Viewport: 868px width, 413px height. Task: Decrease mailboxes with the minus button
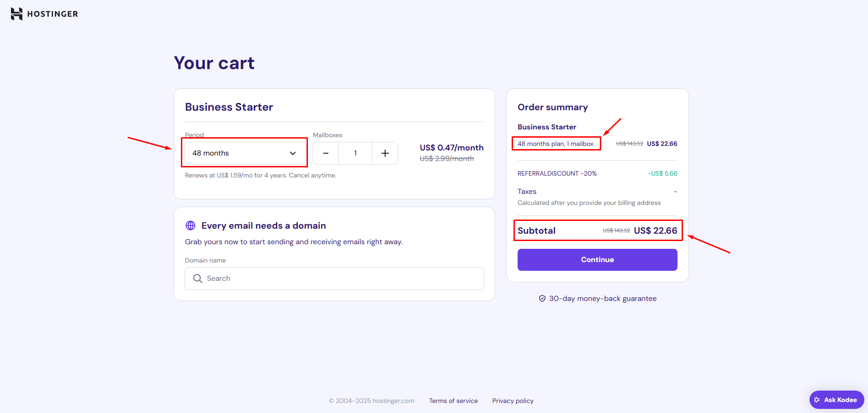[x=326, y=153]
